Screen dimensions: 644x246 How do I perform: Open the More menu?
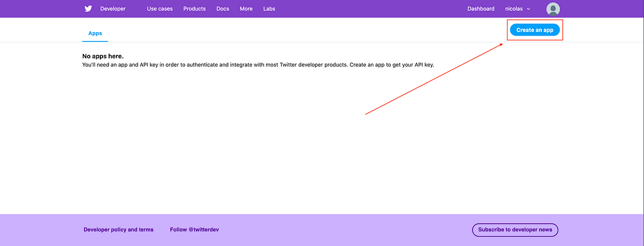tap(246, 9)
